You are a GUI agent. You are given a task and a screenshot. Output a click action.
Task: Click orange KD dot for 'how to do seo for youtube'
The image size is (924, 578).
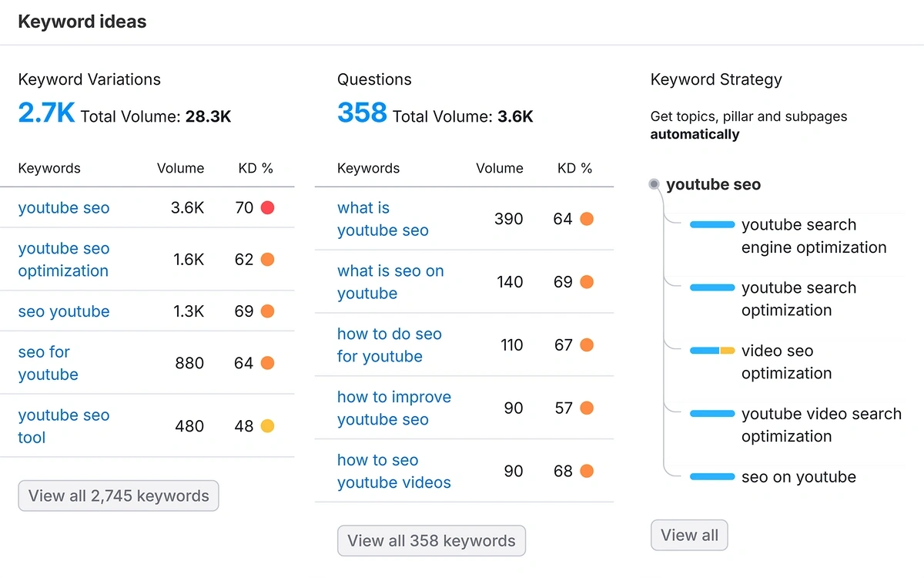tap(586, 345)
